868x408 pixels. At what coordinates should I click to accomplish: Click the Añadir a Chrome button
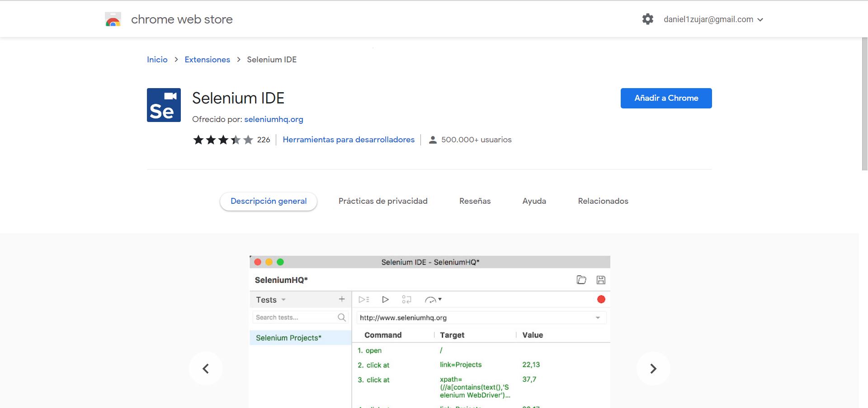(666, 98)
